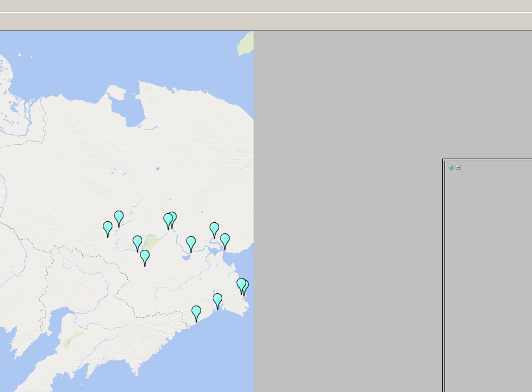
Task: Click the front marker of the northern overlapping pair
Action: [x=168, y=220]
